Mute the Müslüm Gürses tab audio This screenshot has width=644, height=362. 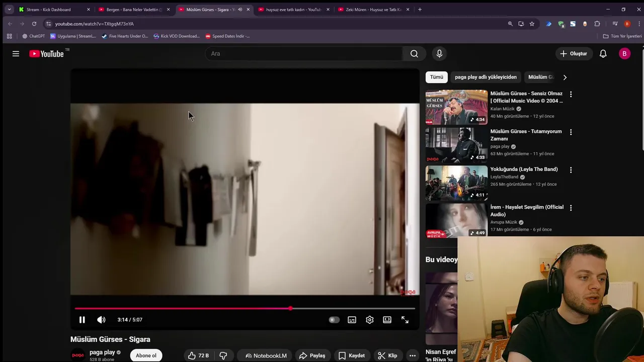coord(240,10)
